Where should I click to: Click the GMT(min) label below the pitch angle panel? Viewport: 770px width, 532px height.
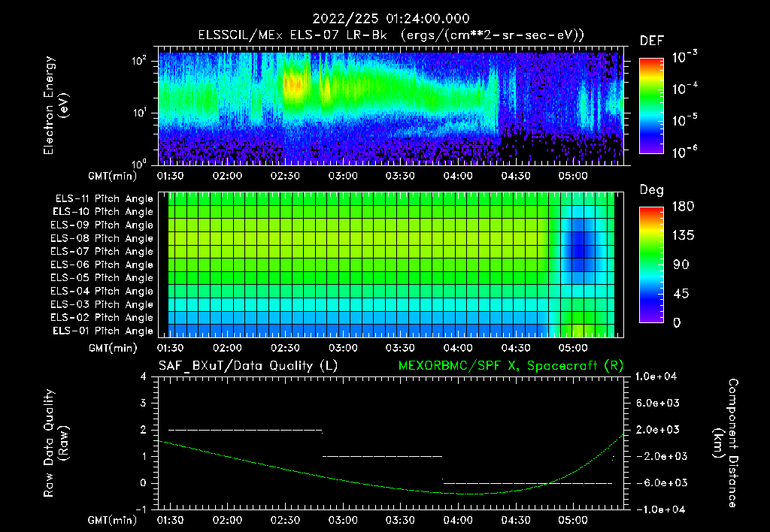[113, 349]
